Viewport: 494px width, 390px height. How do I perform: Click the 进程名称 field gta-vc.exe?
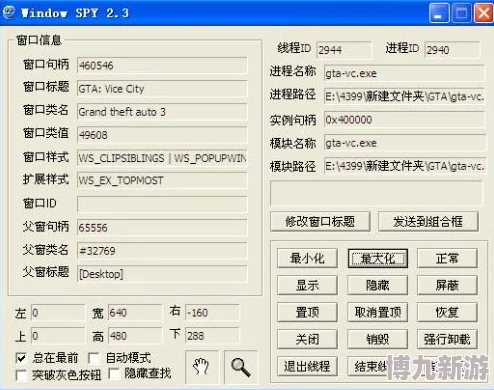tap(404, 73)
